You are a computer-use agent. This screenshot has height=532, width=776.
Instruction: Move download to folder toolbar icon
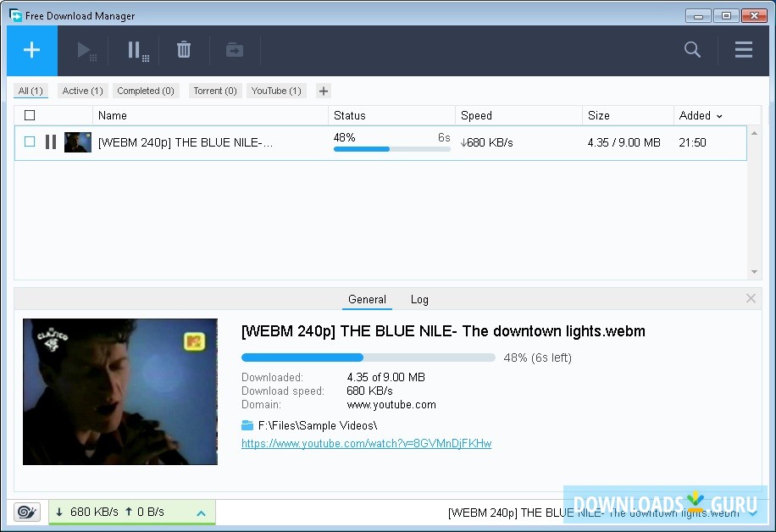point(235,50)
